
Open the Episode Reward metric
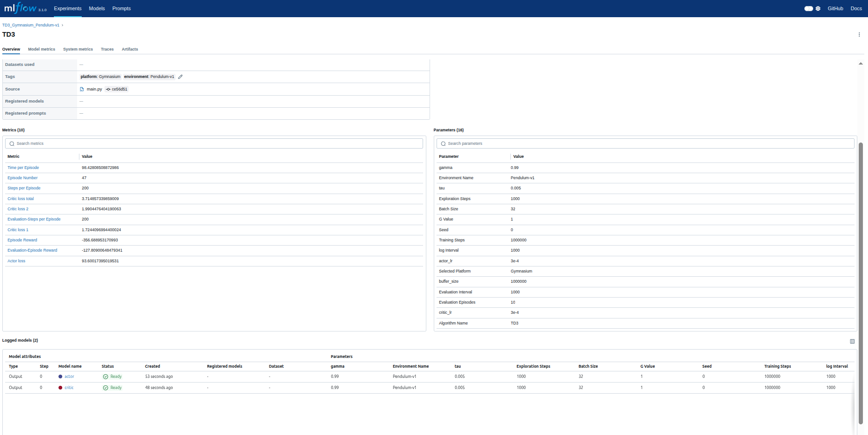[22, 240]
